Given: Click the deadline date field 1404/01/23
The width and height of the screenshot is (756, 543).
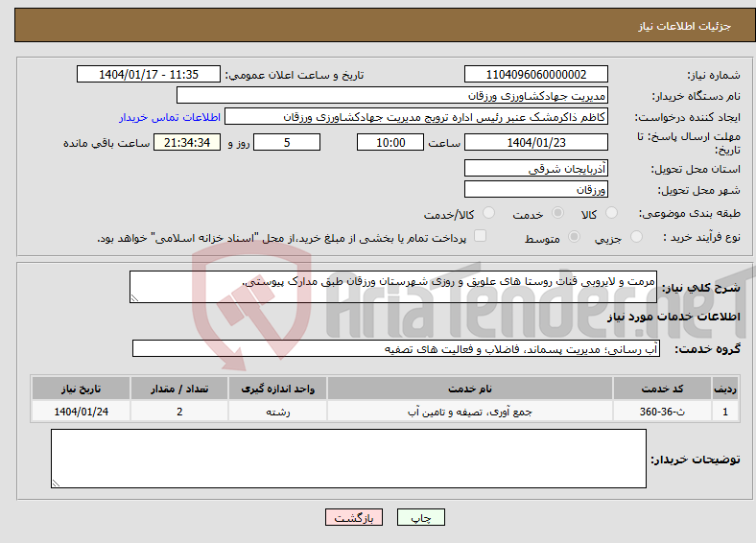Looking at the screenshot, I should pyautogui.click(x=536, y=142).
